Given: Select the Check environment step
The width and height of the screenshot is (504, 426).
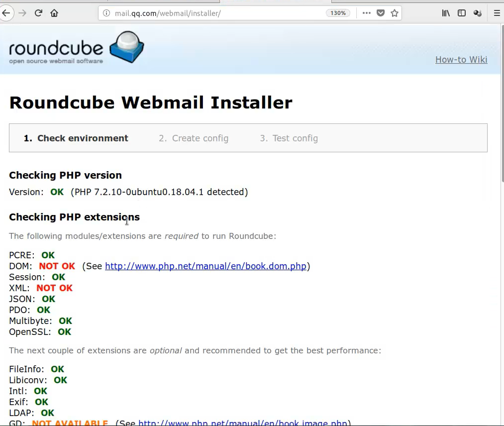Looking at the screenshot, I should coord(76,138).
